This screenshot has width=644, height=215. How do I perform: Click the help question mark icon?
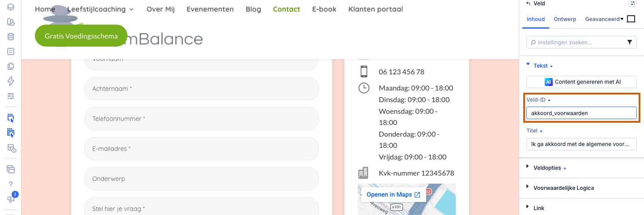11,184
